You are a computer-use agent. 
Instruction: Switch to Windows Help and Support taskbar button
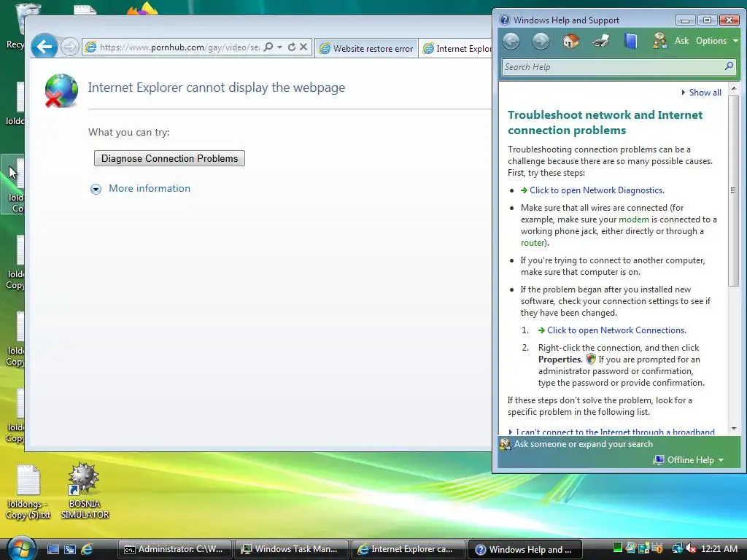(525, 550)
